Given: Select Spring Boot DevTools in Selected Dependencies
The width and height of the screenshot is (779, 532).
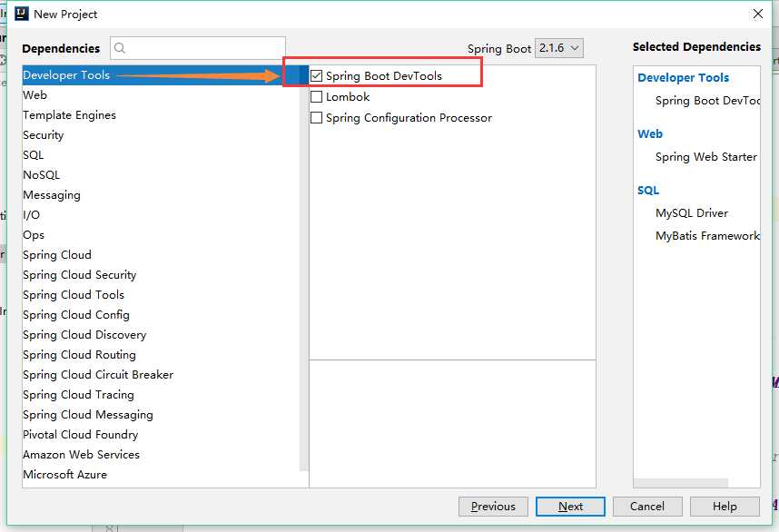Looking at the screenshot, I should 707,101.
